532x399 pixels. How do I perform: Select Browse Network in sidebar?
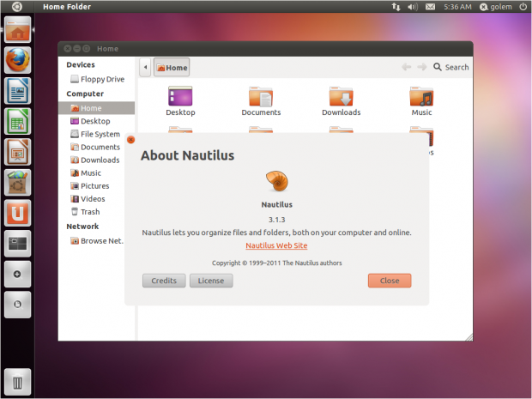(x=97, y=240)
